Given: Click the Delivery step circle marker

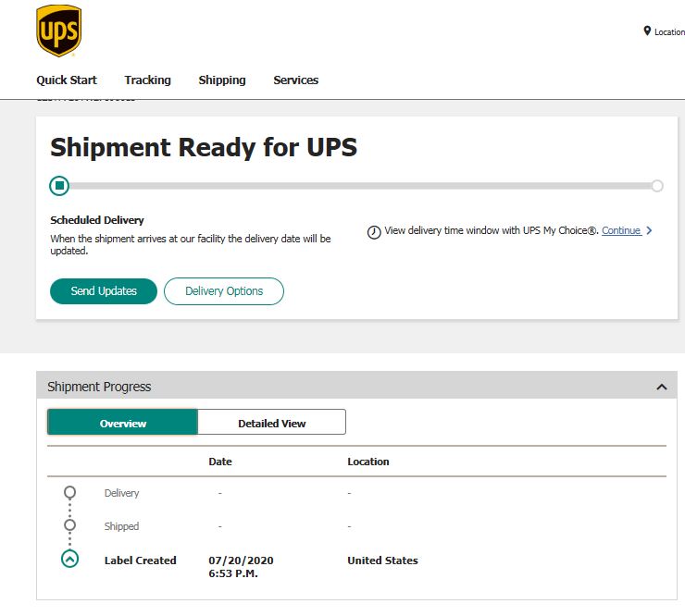Looking at the screenshot, I should (x=69, y=492).
